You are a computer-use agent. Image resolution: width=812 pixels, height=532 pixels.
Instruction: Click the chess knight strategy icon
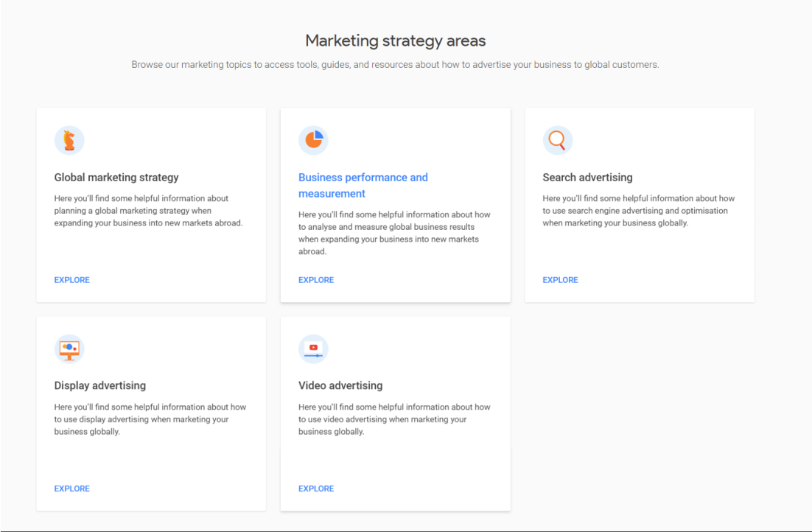[x=69, y=140]
